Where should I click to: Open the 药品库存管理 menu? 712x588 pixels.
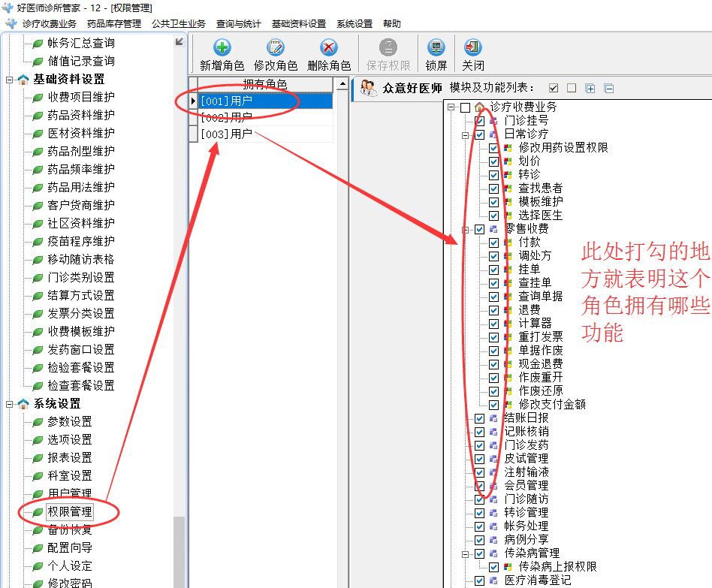[x=113, y=24]
